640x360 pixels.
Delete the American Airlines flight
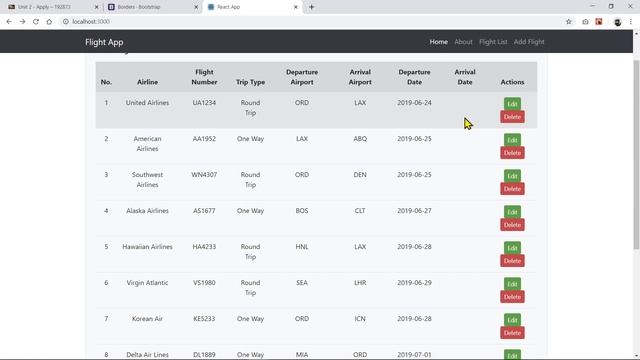click(512, 153)
